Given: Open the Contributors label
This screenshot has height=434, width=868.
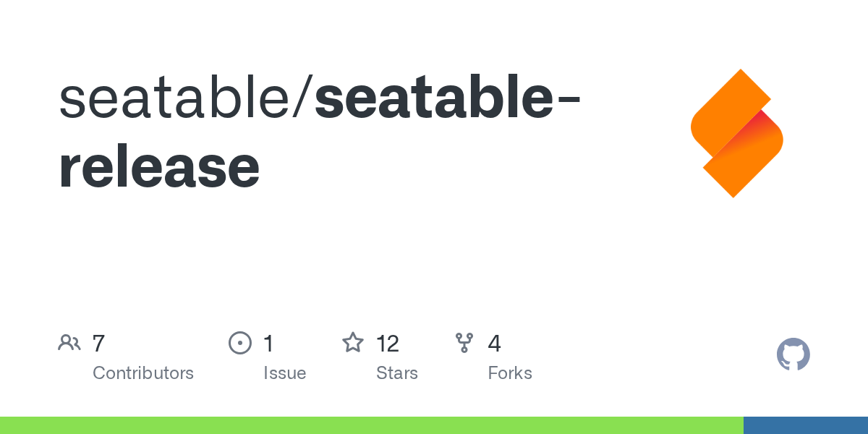Looking at the screenshot, I should pyautogui.click(x=143, y=373).
